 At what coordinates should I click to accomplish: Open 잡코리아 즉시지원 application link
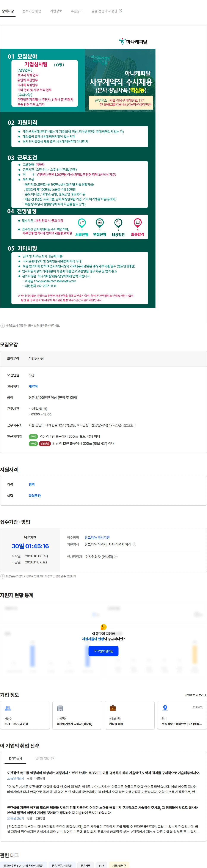pos(97,538)
